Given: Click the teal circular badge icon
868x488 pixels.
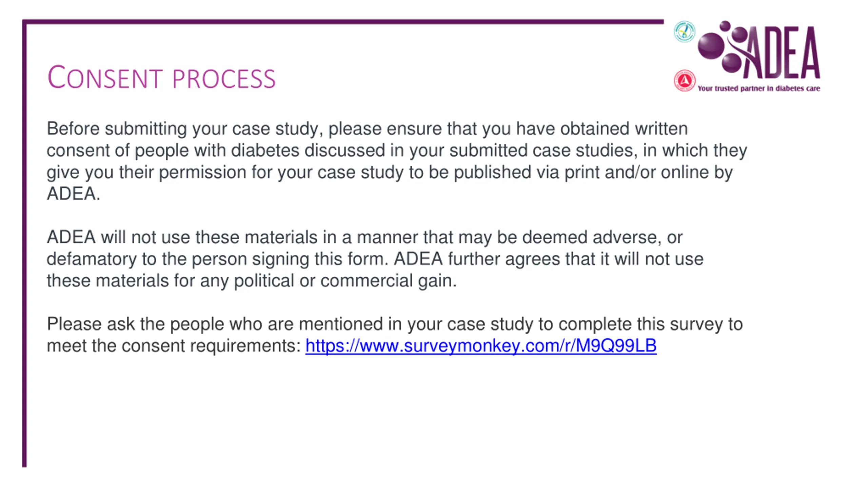Looking at the screenshot, I should click(684, 32).
